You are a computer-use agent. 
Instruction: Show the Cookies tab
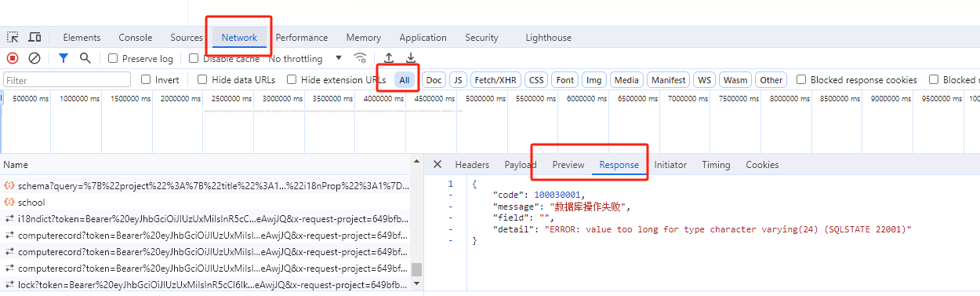(762, 165)
